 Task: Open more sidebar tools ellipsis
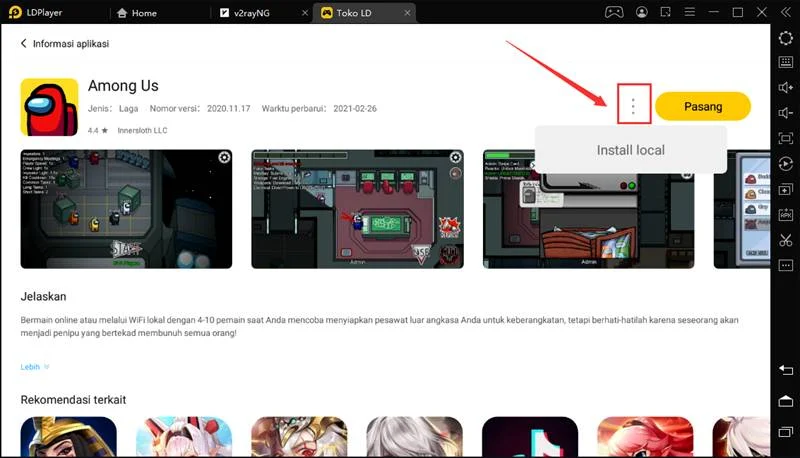point(786,265)
